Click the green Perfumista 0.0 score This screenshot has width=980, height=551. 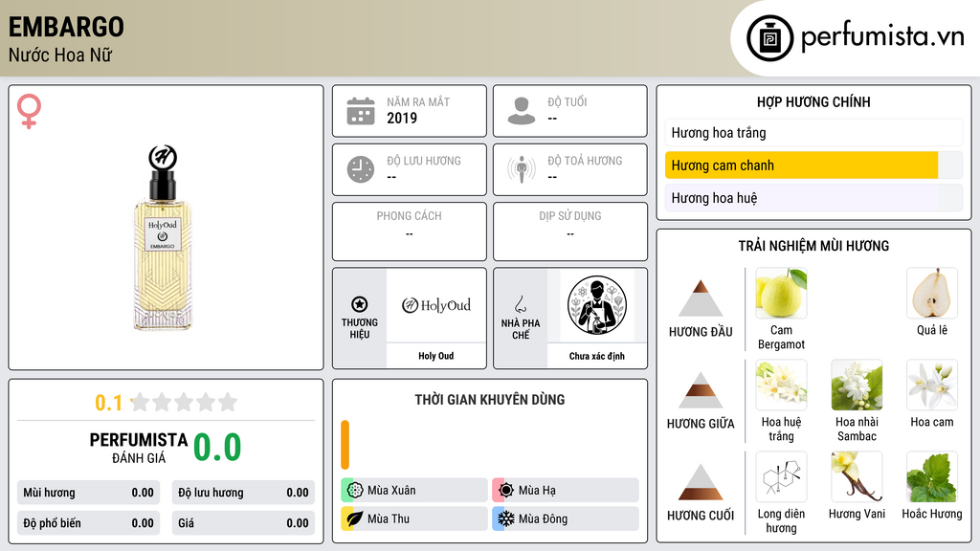[217, 447]
